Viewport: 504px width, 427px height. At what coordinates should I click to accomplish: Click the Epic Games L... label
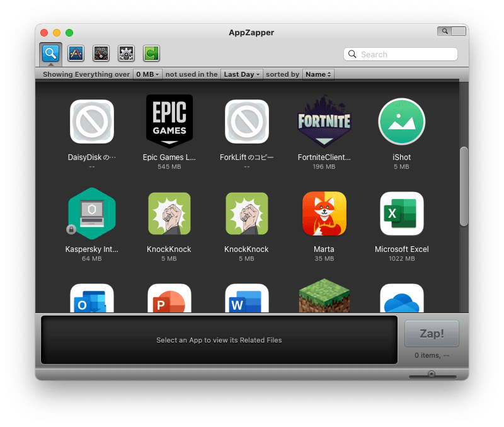coord(169,157)
